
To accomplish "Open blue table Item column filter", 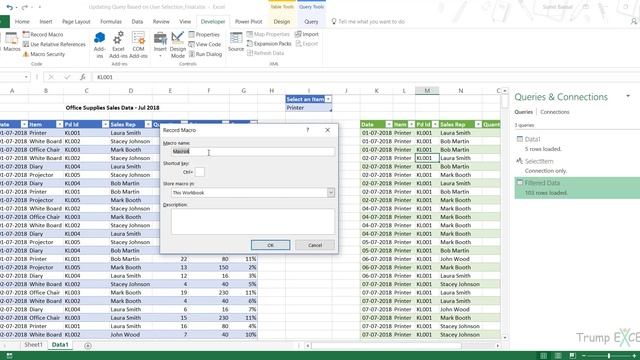I will coord(60,124).
